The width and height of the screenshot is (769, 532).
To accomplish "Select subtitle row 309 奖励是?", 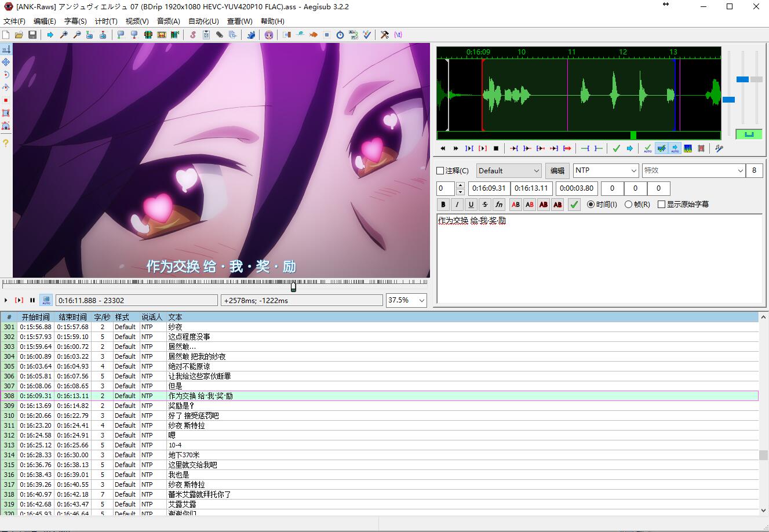I will 380,406.
